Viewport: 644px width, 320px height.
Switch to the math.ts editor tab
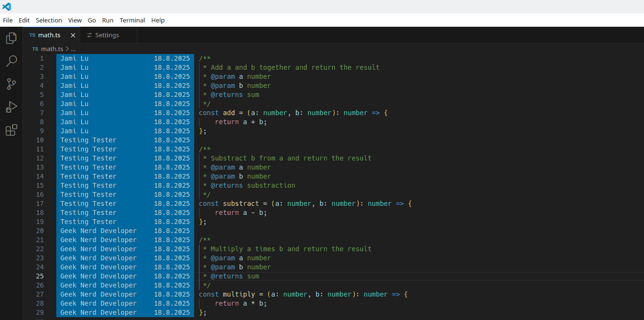click(52, 35)
